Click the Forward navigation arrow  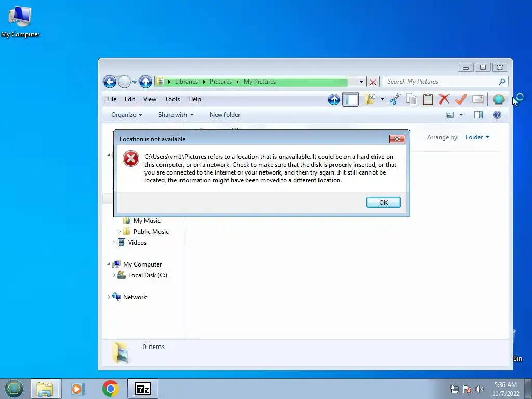click(124, 82)
